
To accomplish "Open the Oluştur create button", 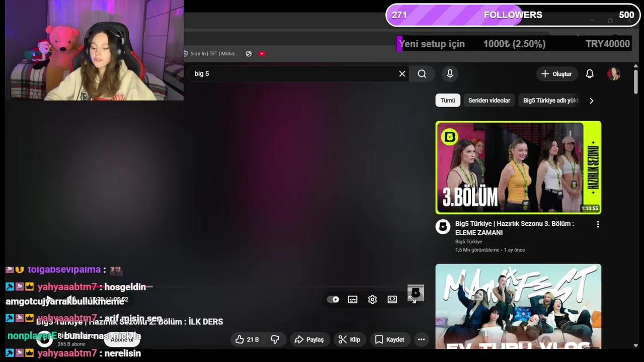I will point(556,74).
